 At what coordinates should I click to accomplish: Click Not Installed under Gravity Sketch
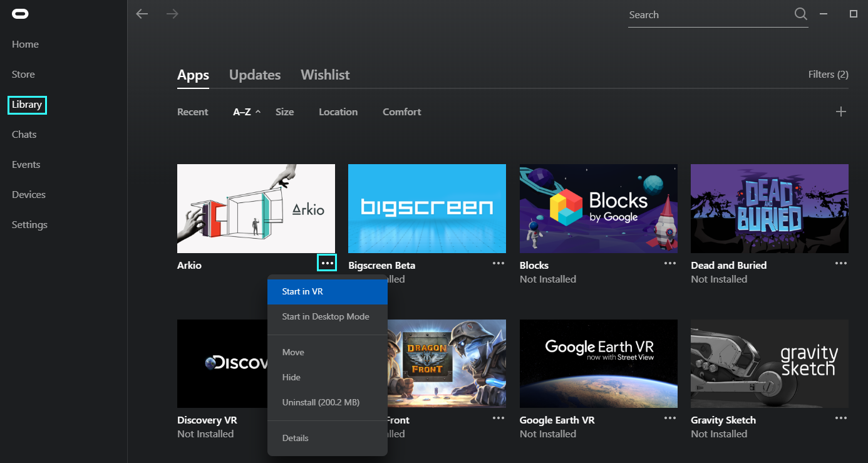coord(719,434)
